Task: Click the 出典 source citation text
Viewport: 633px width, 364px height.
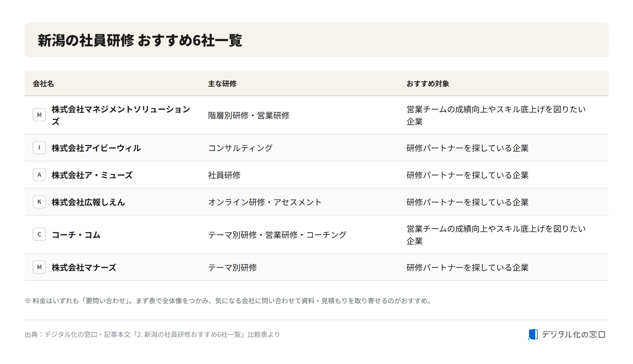Action: [x=152, y=334]
